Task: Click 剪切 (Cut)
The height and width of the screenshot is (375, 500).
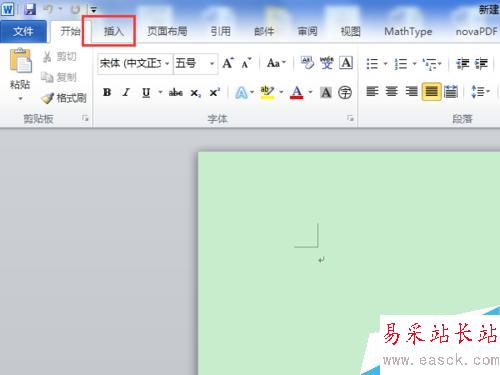Action: [59, 57]
